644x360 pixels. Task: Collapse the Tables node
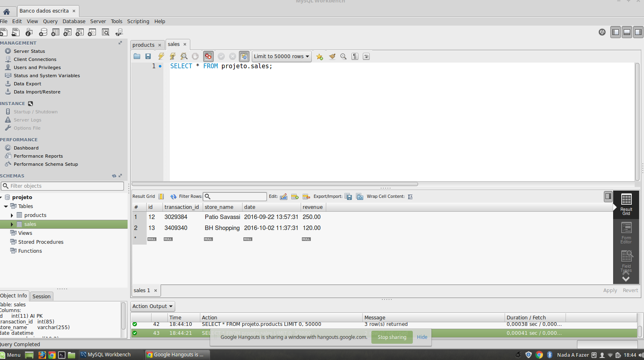point(6,206)
